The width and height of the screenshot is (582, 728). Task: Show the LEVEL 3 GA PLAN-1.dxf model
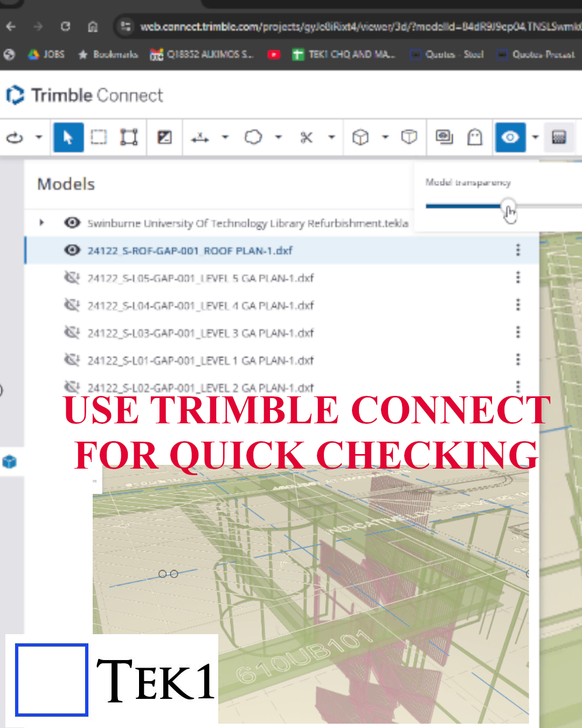click(x=72, y=332)
